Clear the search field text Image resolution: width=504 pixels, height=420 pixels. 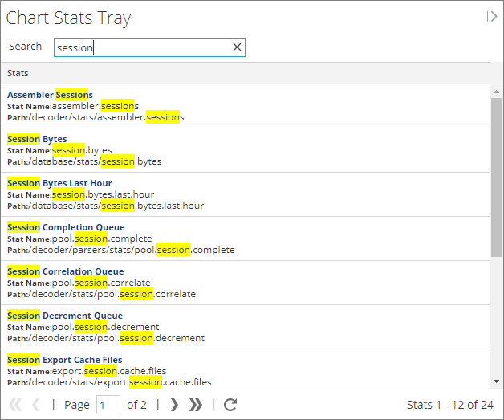coord(237,47)
